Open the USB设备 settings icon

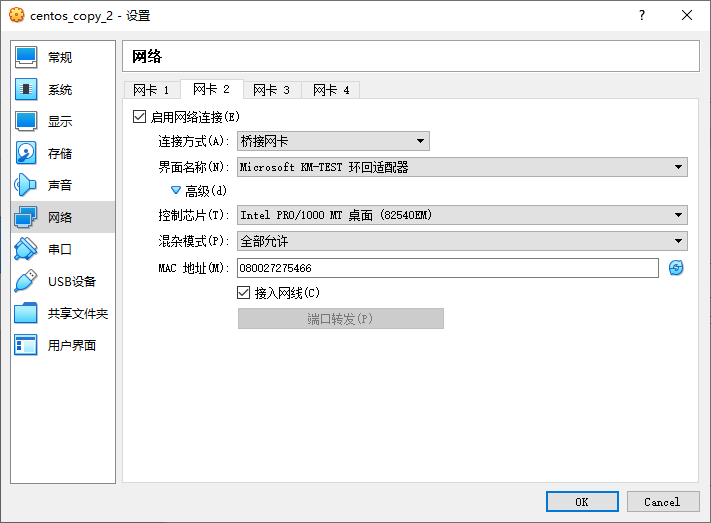pyautogui.click(x=27, y=281)
